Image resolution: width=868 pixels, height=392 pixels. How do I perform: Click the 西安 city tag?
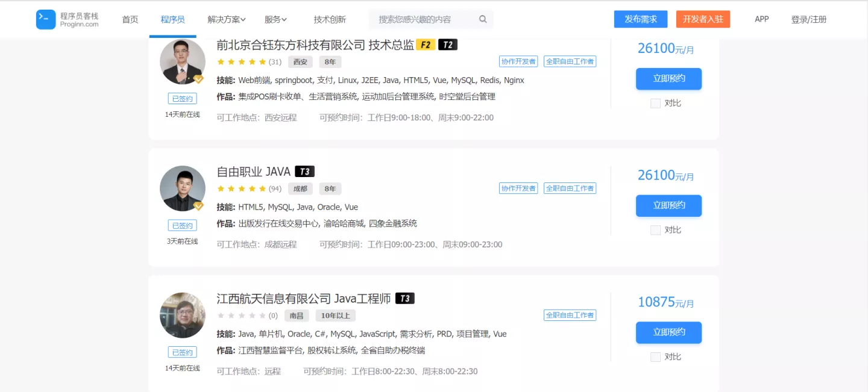pos(300,62)
